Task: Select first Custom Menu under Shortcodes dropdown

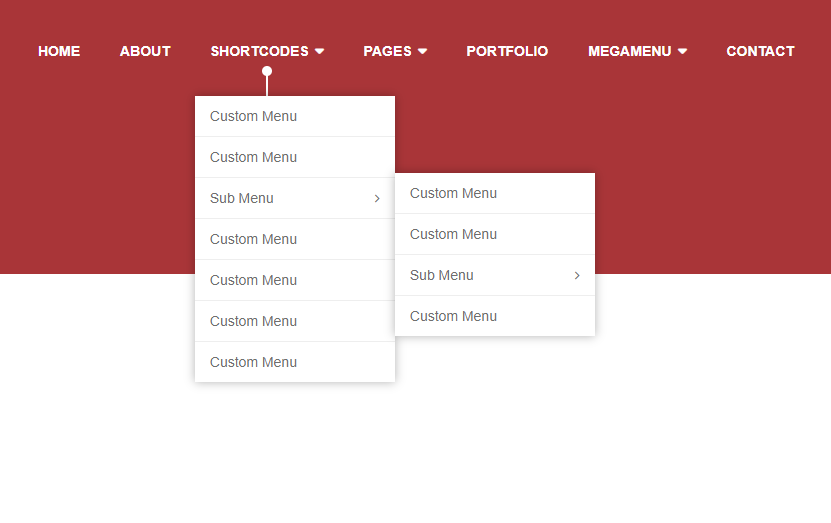Action: pyautogui.click(x=253, y=117)
